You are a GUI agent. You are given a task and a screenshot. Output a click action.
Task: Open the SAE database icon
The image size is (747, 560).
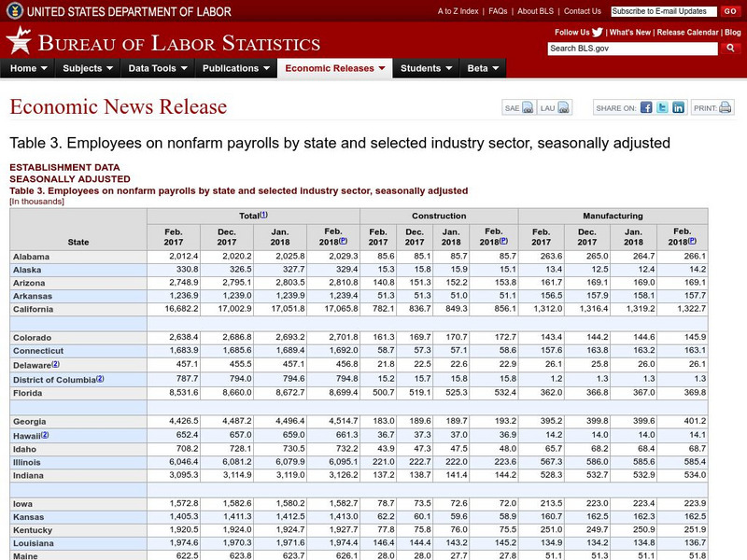coord(528,108)
